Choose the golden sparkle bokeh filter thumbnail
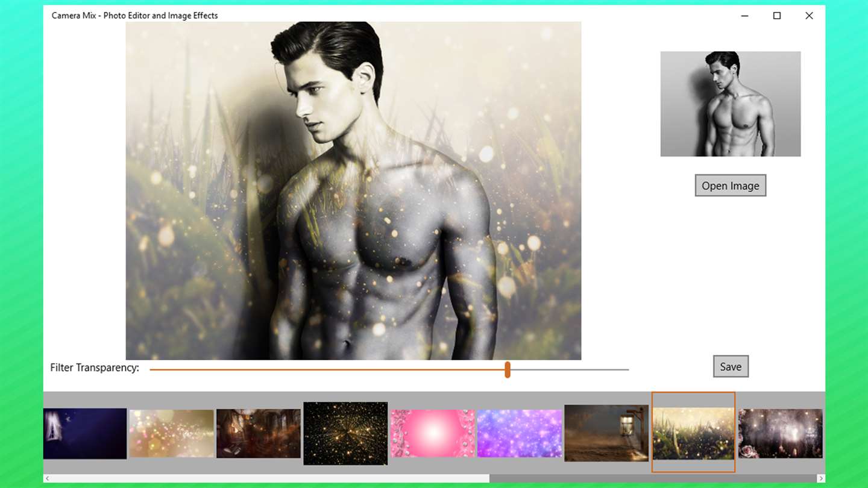Screen dimensions: 868x488 point(172,434)
